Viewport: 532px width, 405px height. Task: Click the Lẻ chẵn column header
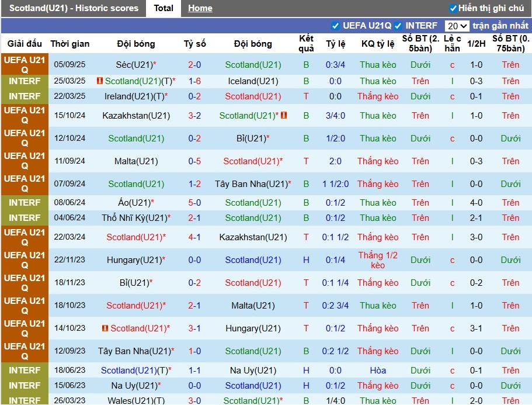[x=452, y=43]
